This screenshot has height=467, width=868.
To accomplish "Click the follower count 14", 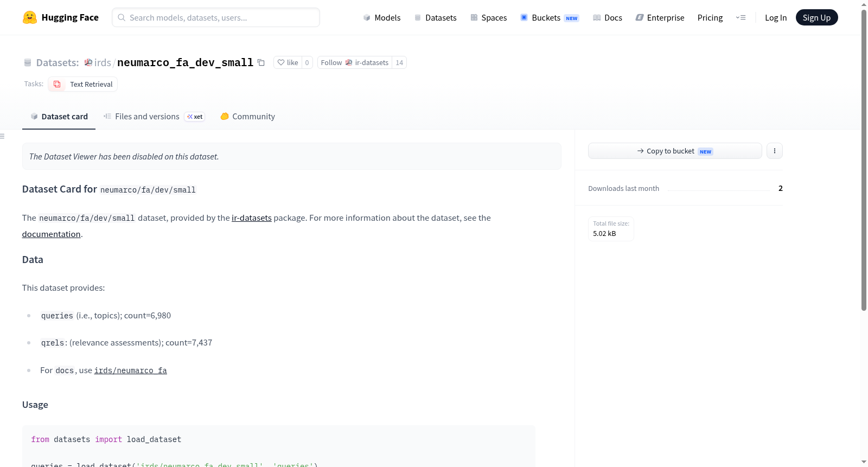I will pos(399,62).
